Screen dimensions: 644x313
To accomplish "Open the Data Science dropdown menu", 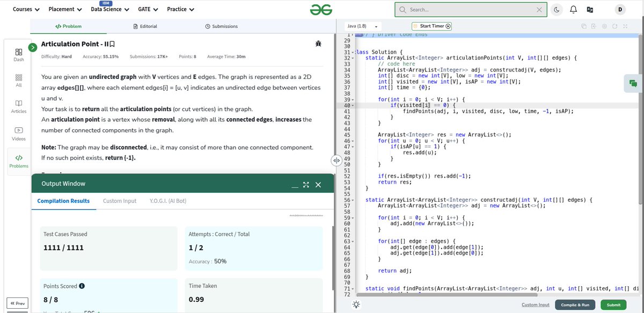I will [110, 9].
